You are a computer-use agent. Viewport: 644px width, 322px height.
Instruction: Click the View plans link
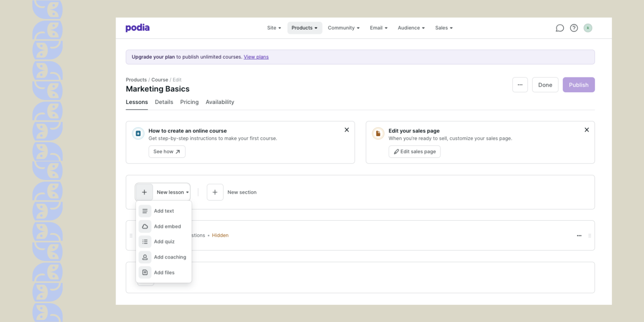pyautogui.click(x=256, y=57)
